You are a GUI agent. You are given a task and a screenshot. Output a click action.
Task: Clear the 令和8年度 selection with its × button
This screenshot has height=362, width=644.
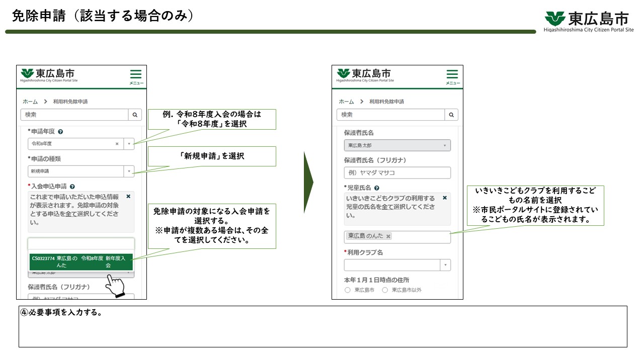click(x=117, y=143)
